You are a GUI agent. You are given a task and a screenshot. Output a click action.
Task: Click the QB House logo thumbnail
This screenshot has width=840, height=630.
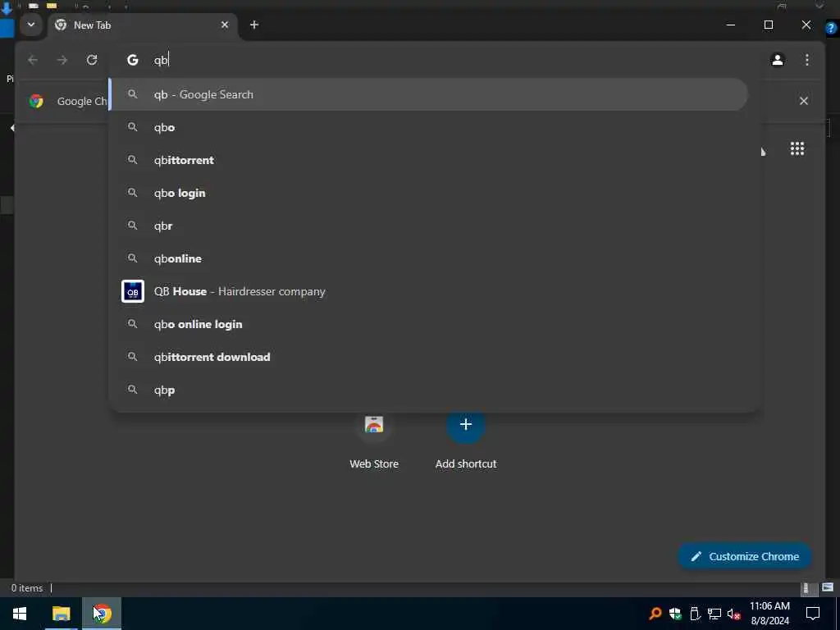point(133,291)
